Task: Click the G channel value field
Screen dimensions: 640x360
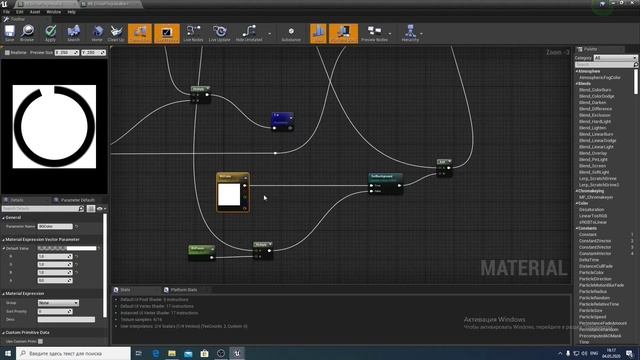Action: [55, 264]
